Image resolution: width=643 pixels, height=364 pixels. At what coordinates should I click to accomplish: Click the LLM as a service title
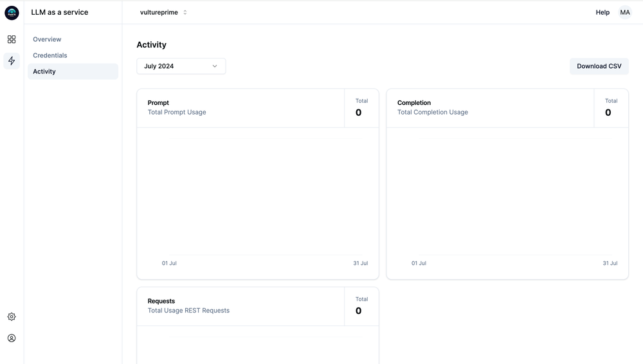(59, 12)
